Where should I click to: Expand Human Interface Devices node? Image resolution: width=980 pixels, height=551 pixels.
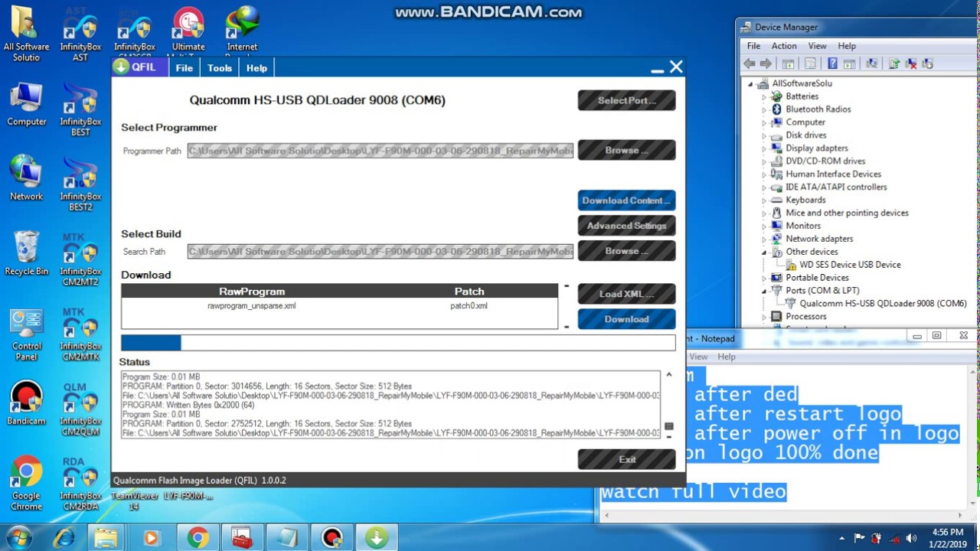click(x=763, y=174)
